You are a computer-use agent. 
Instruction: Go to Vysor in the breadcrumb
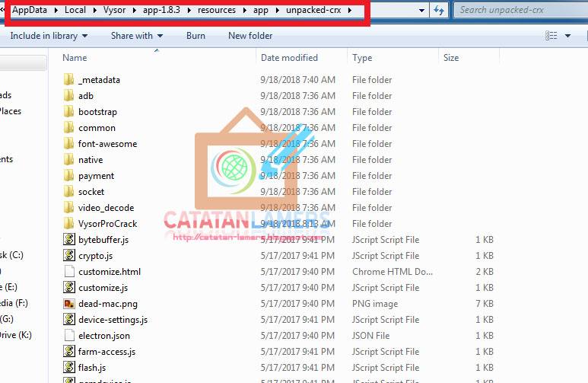[115, 10]
